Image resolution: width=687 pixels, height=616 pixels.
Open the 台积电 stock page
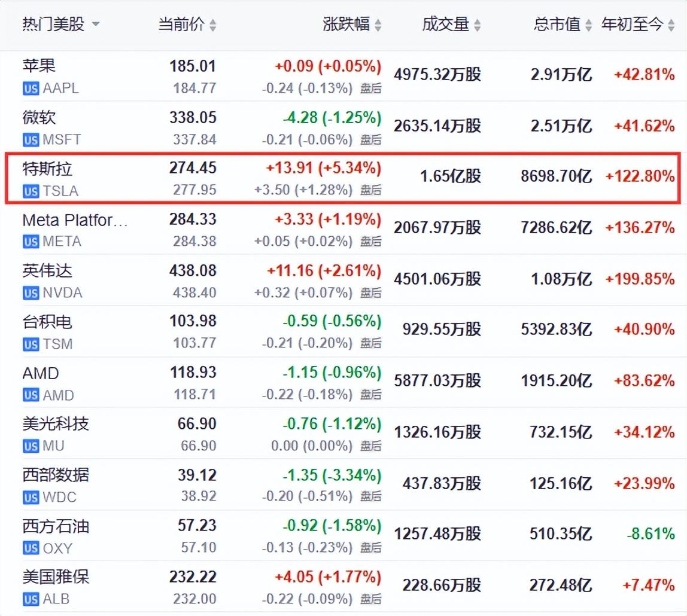pyautogui.click(x=47, y=322)
